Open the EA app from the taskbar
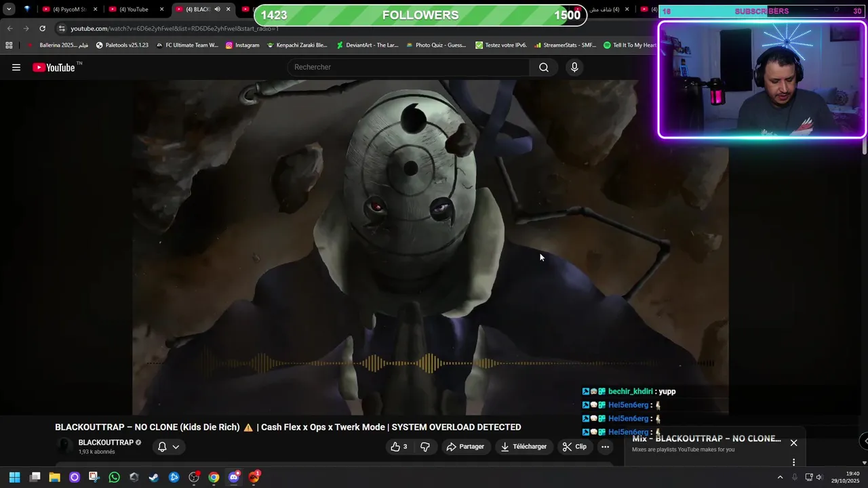This screenshot has width=868, height=488. click(x=254, y=477)
